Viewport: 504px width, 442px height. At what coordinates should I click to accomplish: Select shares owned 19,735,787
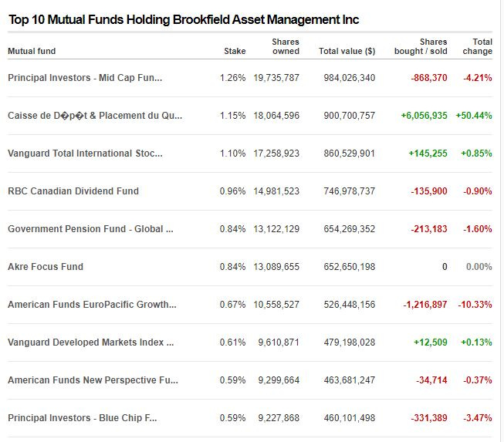pos(276,78)
